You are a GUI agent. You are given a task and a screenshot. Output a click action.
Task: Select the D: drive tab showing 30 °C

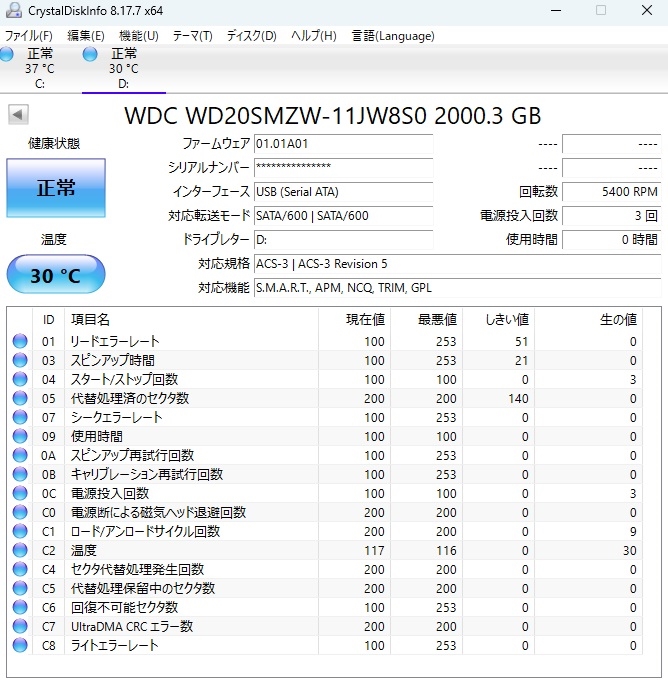point(124,69)
